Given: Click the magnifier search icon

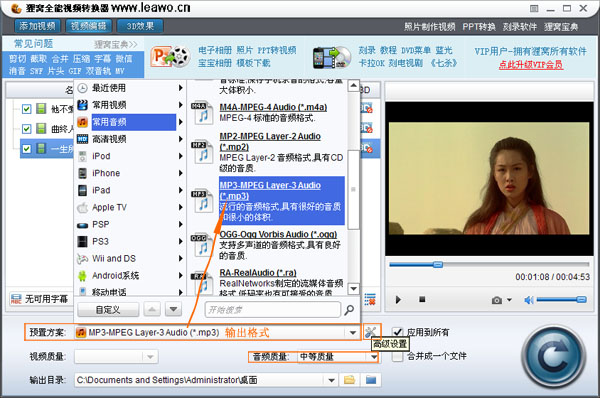Looking at the screenshot, I should (x=349, y=310).
